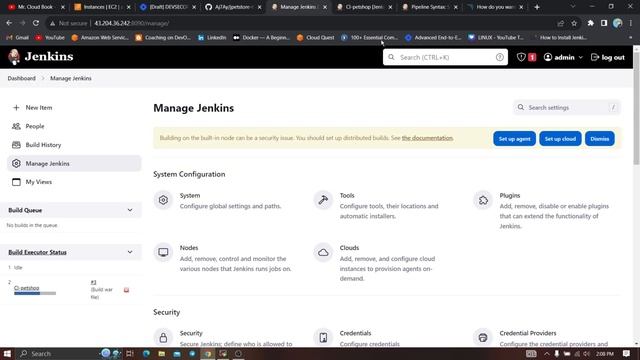Switch to the Instances EC2 browser tab
Viewport: 640px width, 360px height.
point(102,7)
